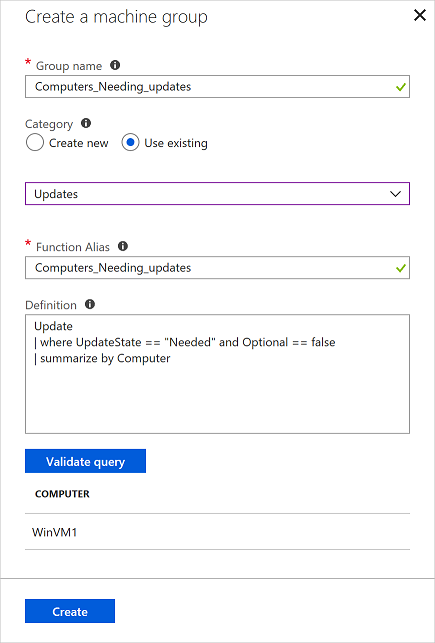Click the green checkmark in Function Alias field
435x643 pixels.
401,268
